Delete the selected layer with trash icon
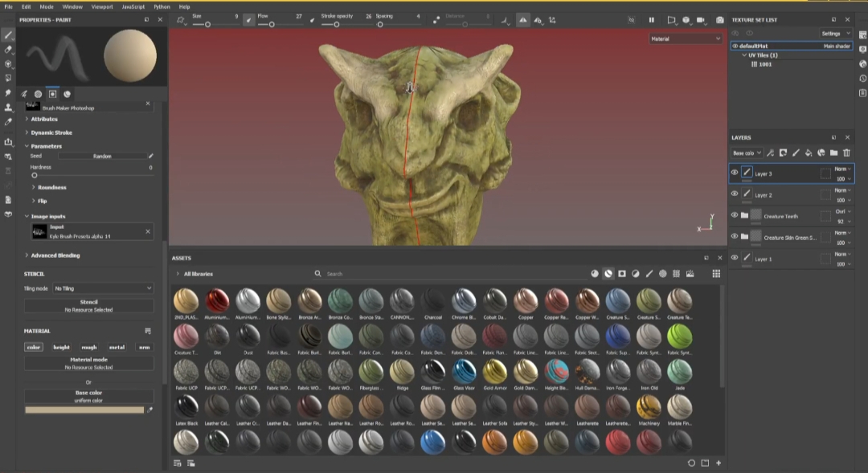Image resolution: width=868 pixels, height=473 pixels. (x=846, y=153)
